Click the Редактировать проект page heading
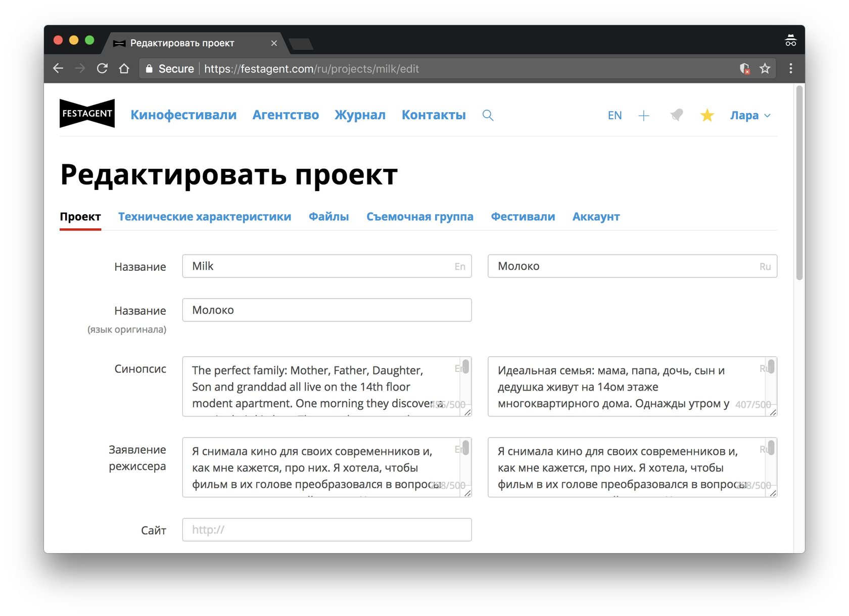The height and width of the screenshot is (616, 849). 229,175
